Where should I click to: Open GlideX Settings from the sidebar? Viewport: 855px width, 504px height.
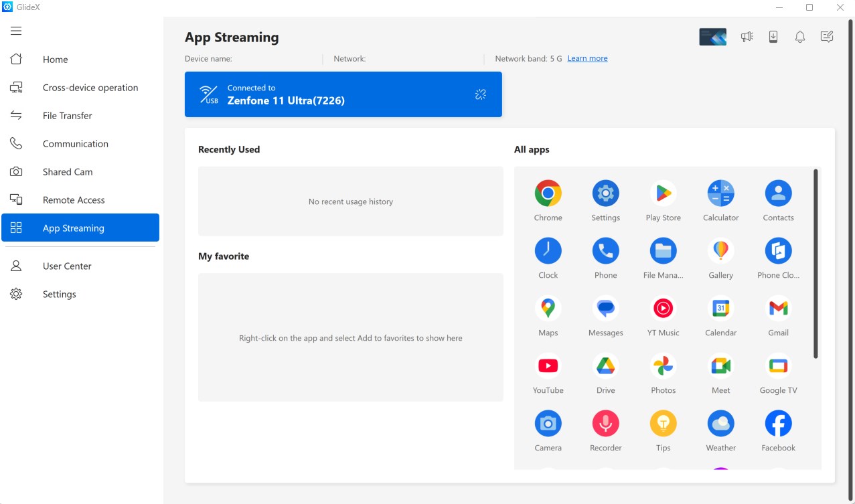(x=59, y=294)
